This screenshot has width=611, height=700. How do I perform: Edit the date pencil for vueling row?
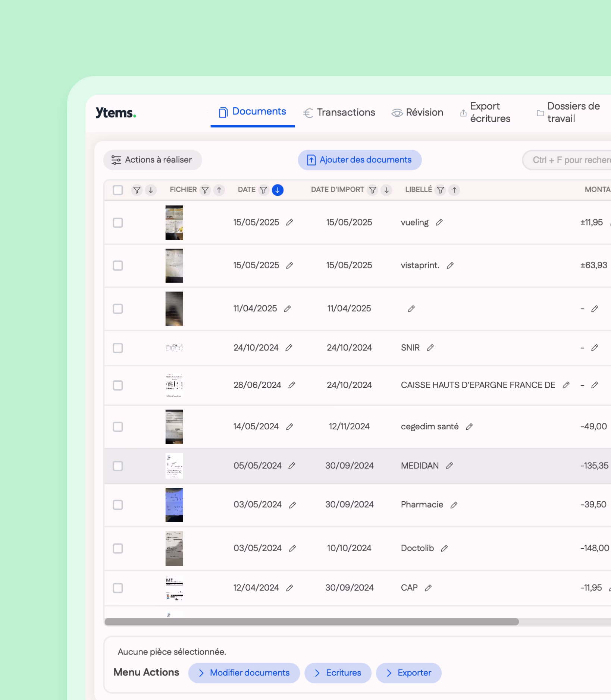point(289,223)
